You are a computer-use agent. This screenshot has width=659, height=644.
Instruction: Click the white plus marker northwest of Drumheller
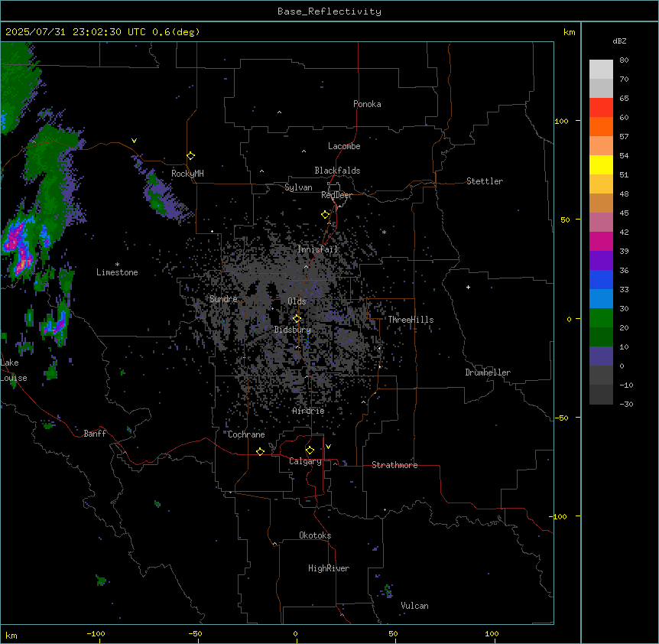click(x=468, y=287)
